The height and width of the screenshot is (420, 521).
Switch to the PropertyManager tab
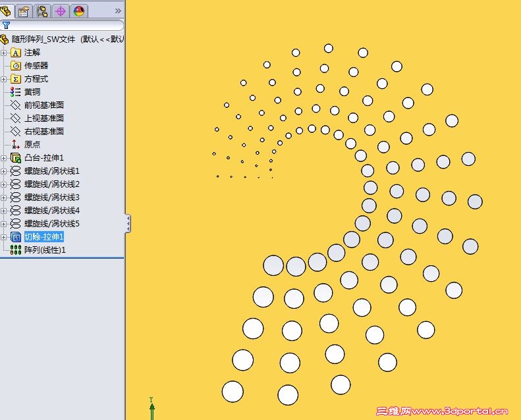(24, 11)
